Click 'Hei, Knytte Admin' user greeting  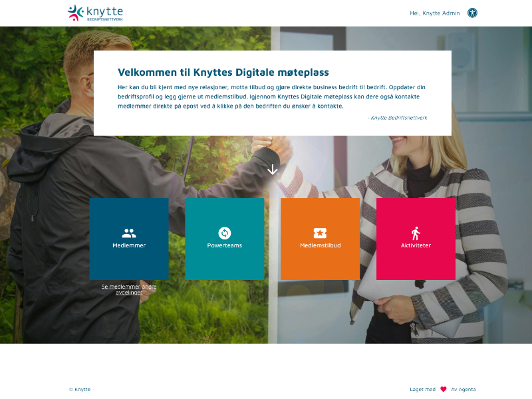tap(435, 13)
